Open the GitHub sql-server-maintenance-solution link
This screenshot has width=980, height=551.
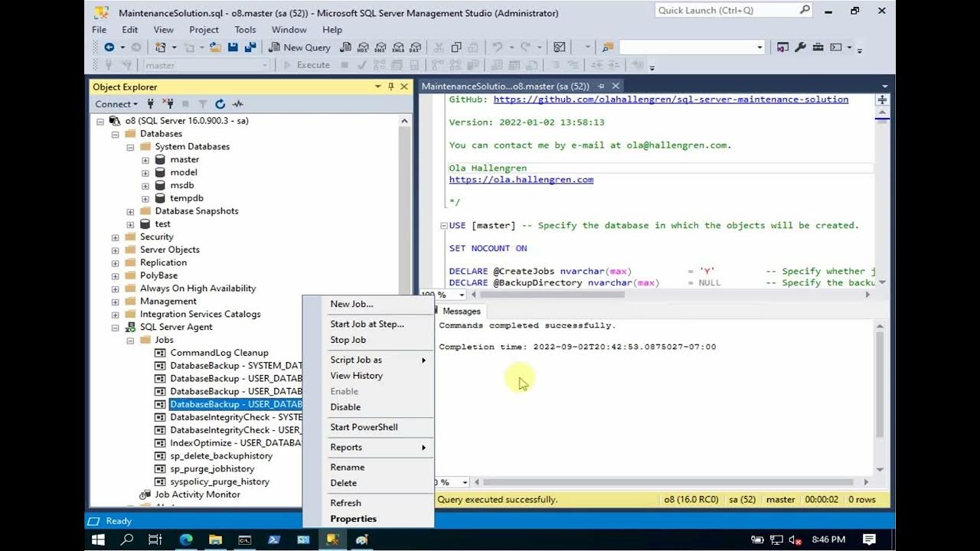[671, 99]
